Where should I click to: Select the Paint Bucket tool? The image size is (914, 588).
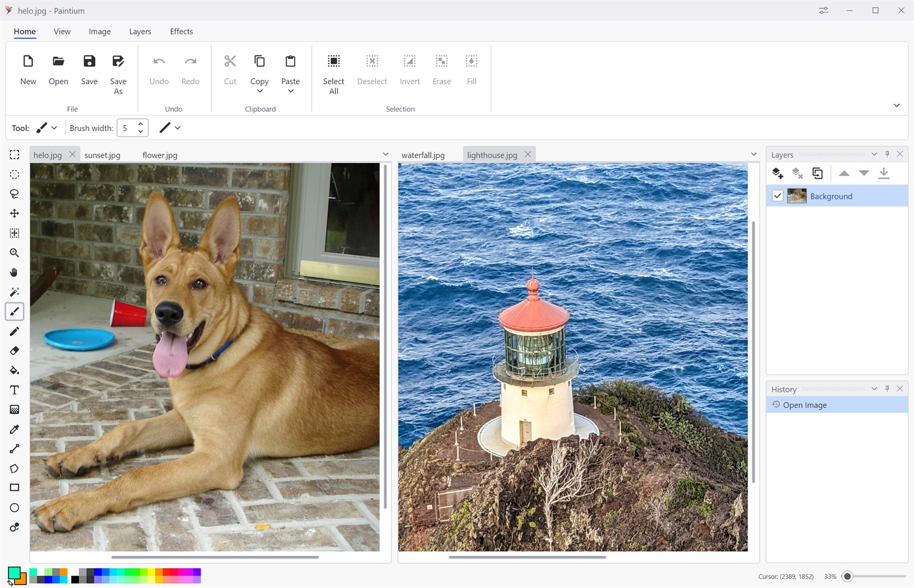(14, 370)
